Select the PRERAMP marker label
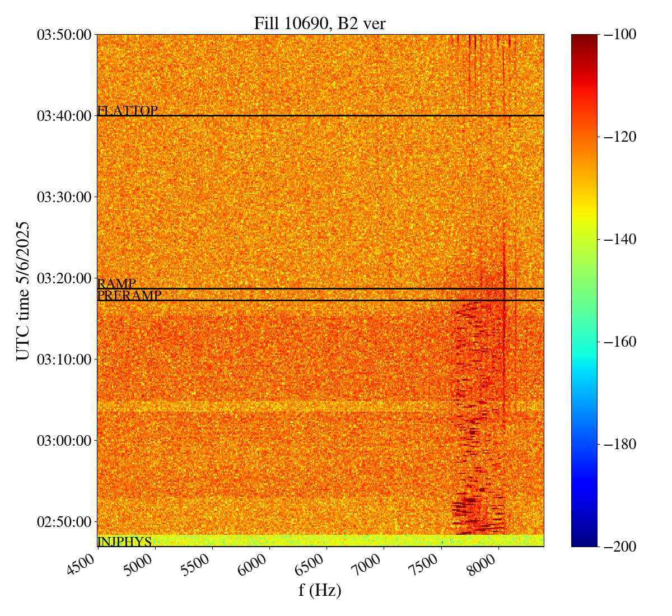The width and height of the screenshot is (672, 616). [x=129, y=296]
